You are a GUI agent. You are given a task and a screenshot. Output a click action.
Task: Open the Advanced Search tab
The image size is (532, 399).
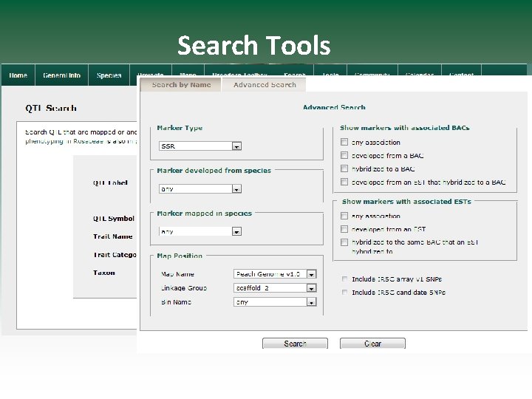click(265, 85)
